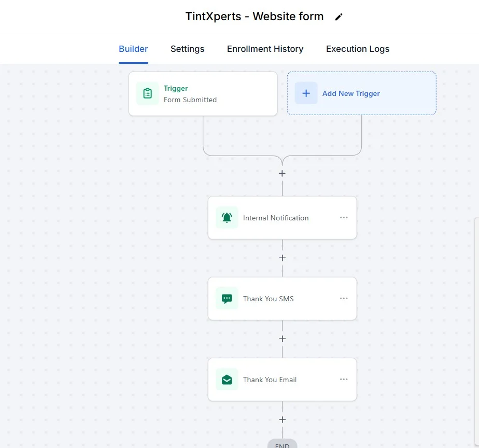Add a step above Internal Notification
Viewport: 479px width, 448px height.
click(282, 174)
